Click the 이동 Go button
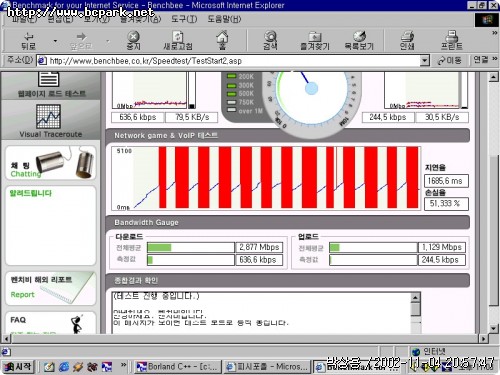 (x=450, y=60)
